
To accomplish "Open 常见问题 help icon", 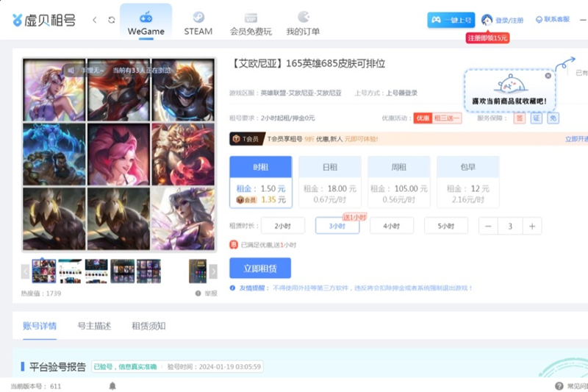I will (x=559, y=386).
